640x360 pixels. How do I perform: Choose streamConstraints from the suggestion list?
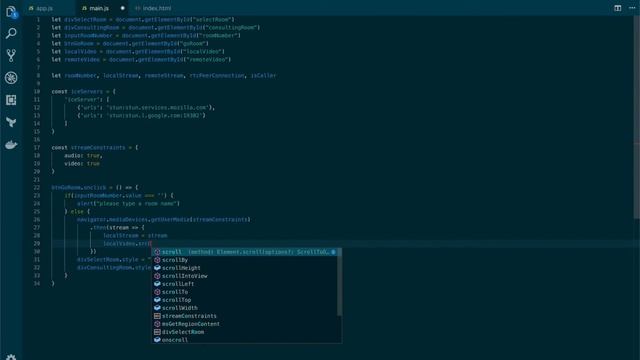[x=245, y=316]
